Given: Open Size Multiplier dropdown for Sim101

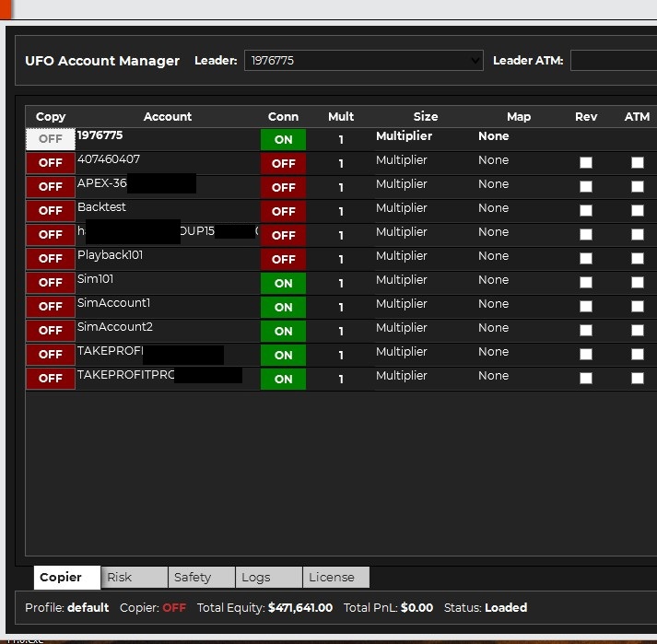Looking at the screenshot, I should (402, 279).
